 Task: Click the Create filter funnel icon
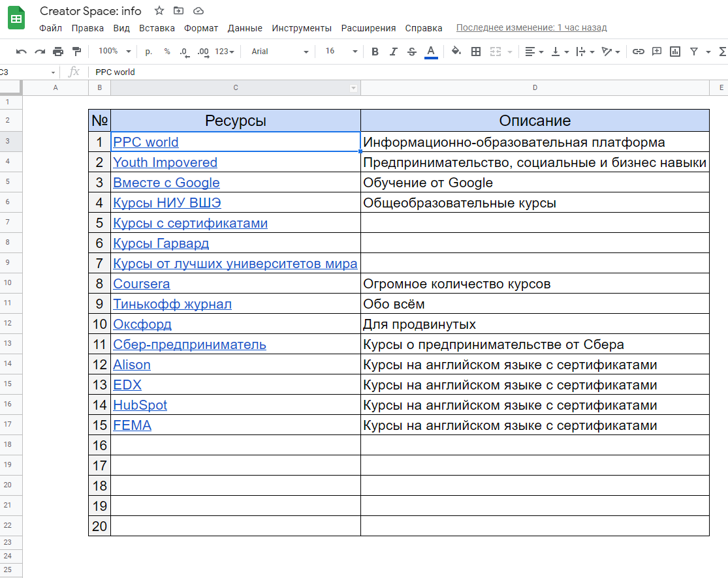click(693, 52)
